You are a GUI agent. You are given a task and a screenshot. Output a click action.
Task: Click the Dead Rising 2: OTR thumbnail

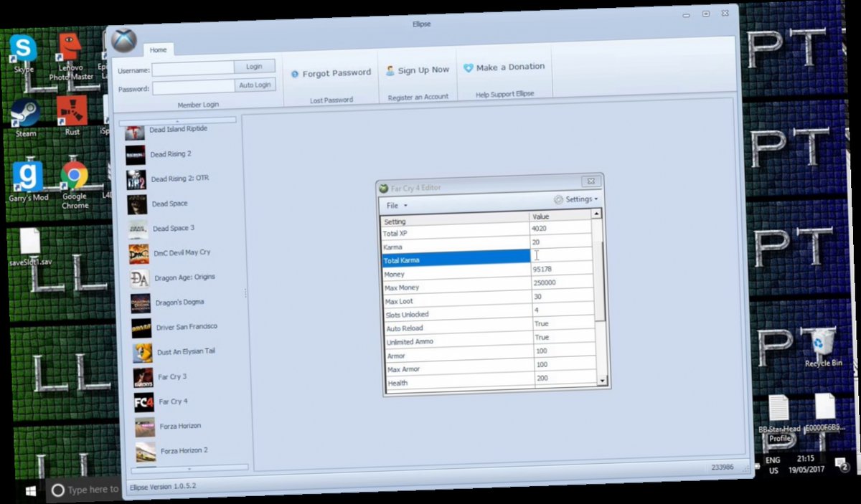click(x=136, y=179)
